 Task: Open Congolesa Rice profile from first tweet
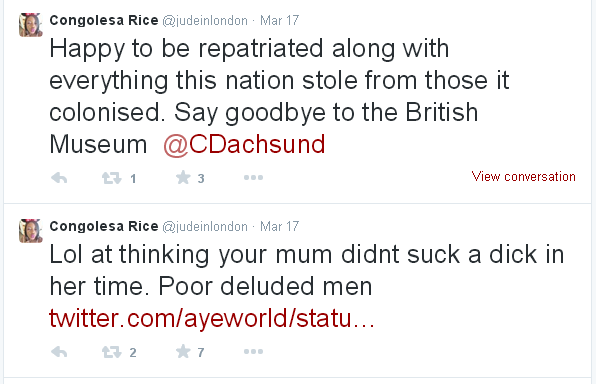[104, 20]
